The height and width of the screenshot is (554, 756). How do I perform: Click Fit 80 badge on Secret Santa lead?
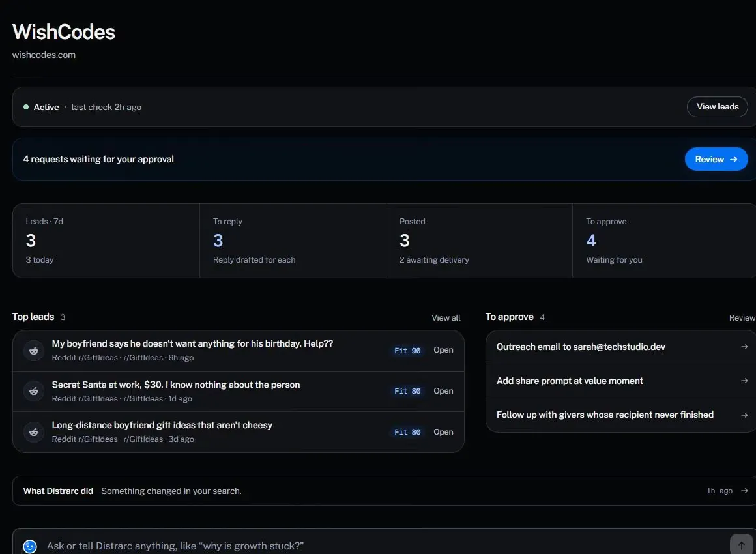click(x=407, y=391)
